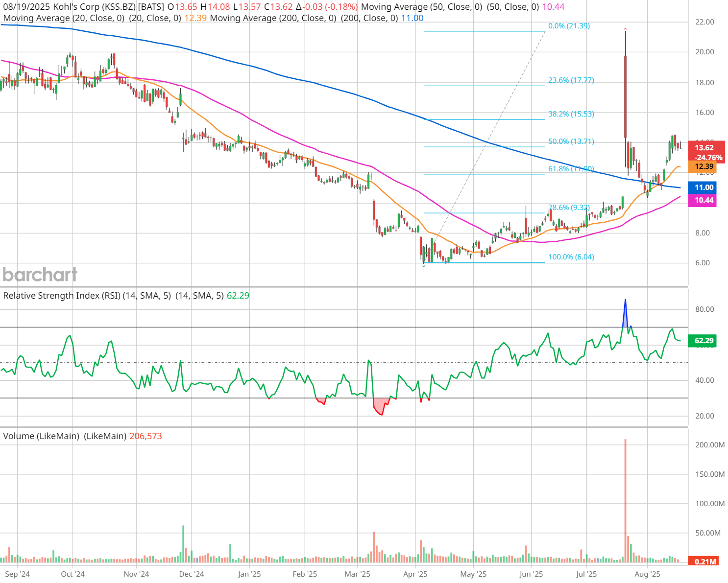
Task: Click the Jan '25 date label
Action: [x=249, y=574]
